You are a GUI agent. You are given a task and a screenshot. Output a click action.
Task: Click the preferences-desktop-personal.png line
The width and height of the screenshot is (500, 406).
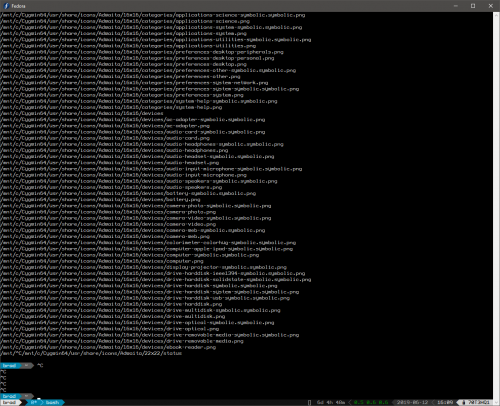tap(137, 58)
